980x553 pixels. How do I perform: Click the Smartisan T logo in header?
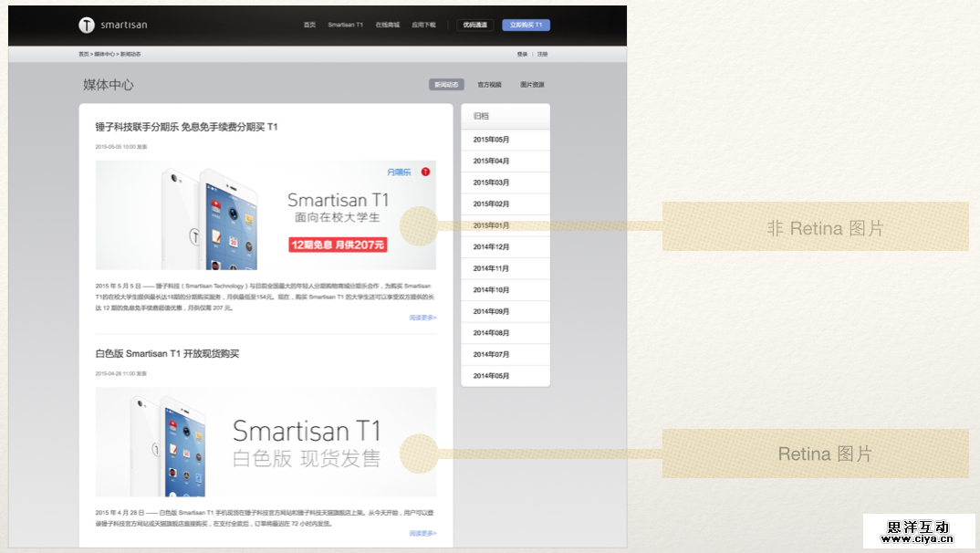[88, 25]
